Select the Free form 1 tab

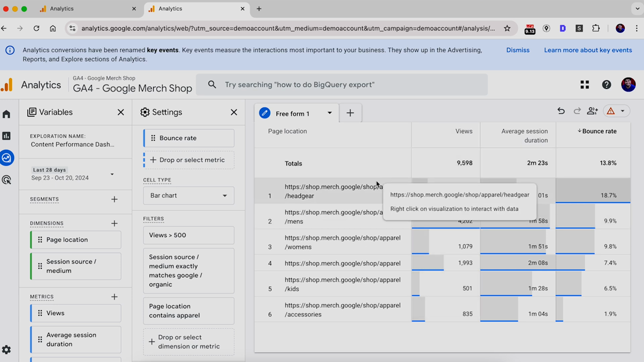tap(297, 113)
